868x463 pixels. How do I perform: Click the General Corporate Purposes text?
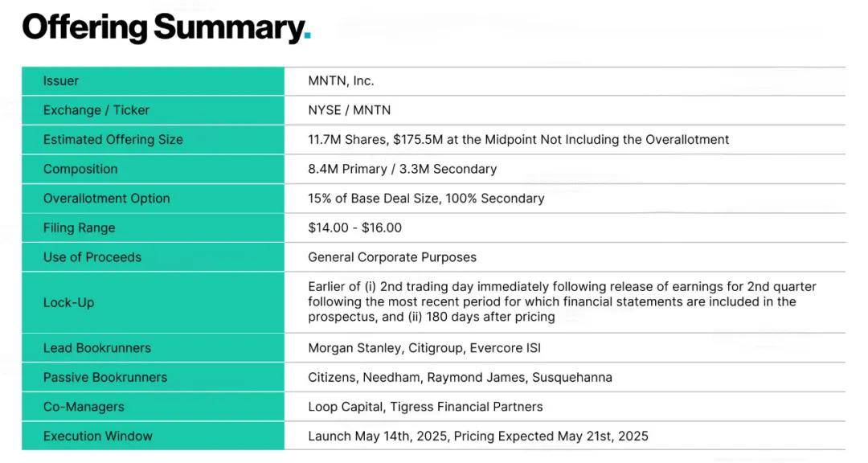pyautogui.click(x=392, y=257)
